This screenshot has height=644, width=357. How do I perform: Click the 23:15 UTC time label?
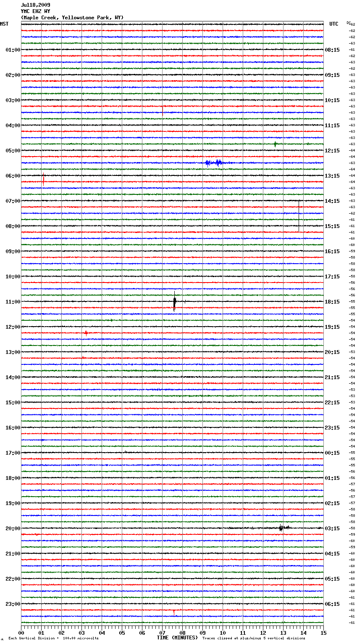332,428
